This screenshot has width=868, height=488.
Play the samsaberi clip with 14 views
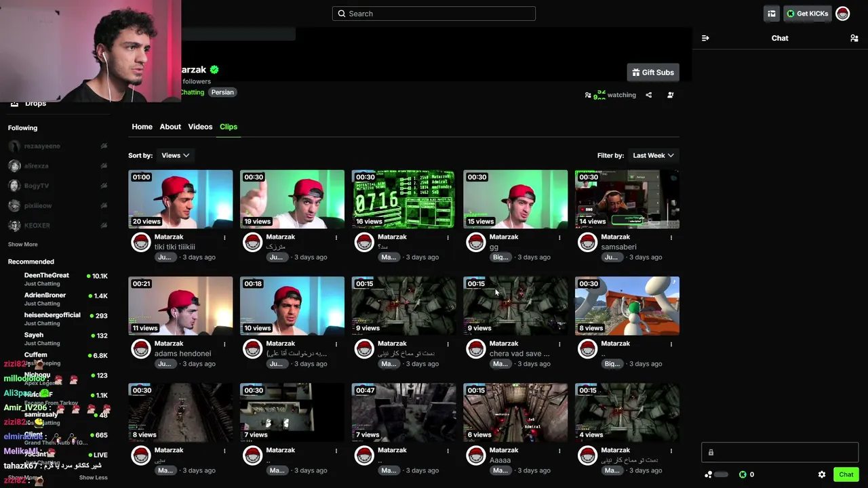[x=627, y=199]
